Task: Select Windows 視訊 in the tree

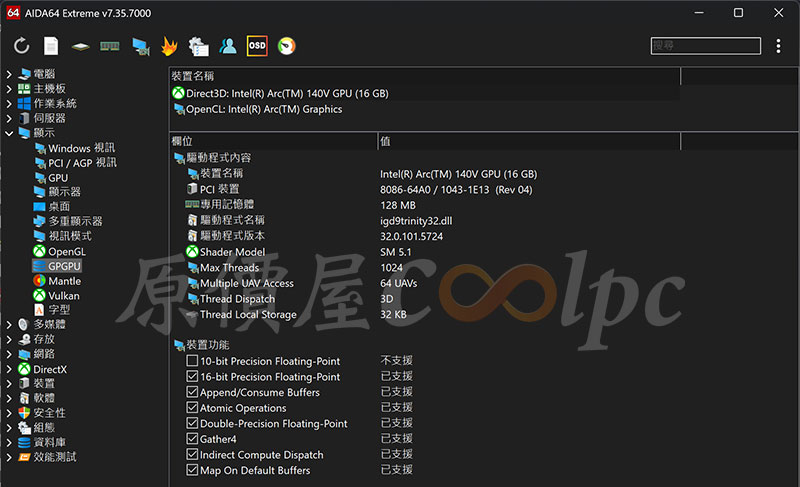Action: pos(75,148)
